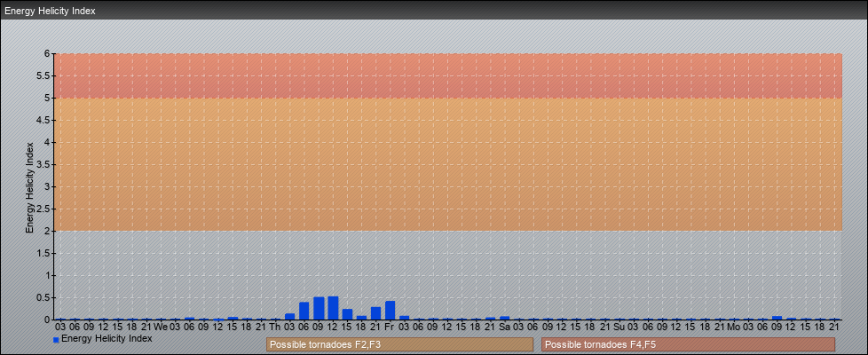The image size is (868, 355).
Task: Click the blue Energy Helicity Index legend marker
Action: (x=56, y=339)
